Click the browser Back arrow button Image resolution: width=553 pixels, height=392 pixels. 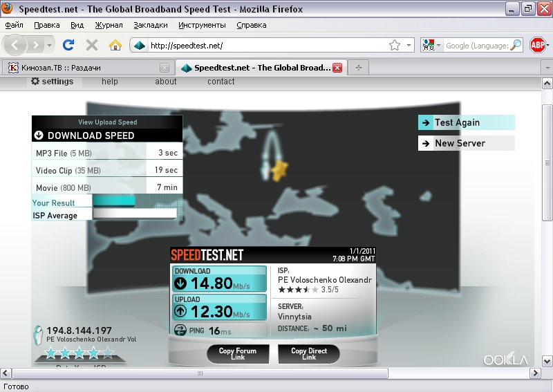(x=15, y=45)
